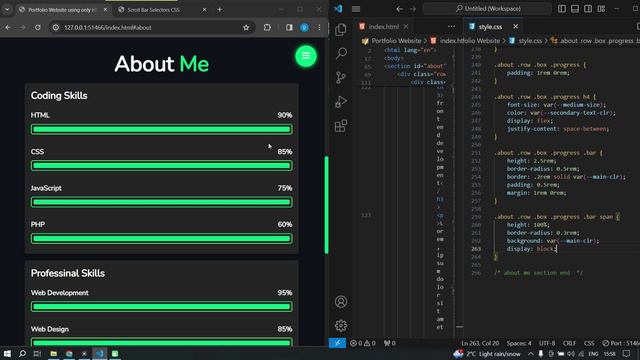640x360 pixels.
Task: Change the UTF-8 file encoding
Action: click(x=547, y=343)
